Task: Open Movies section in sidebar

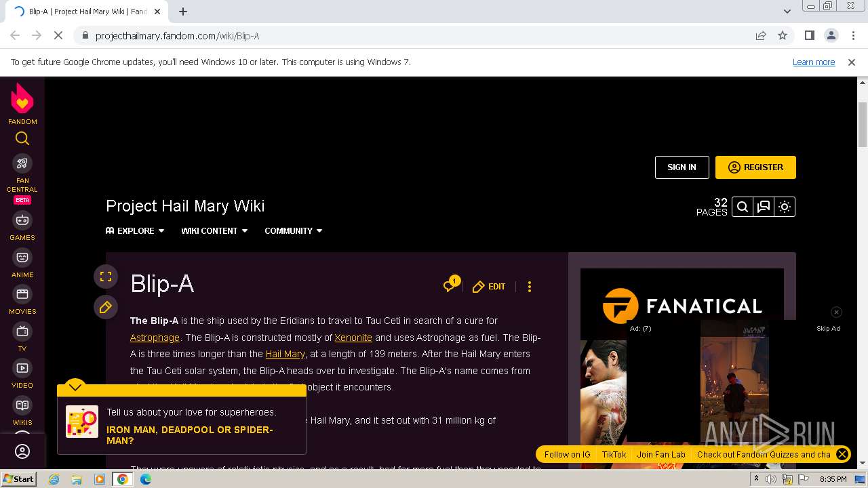Action: (x=22, y=300)
